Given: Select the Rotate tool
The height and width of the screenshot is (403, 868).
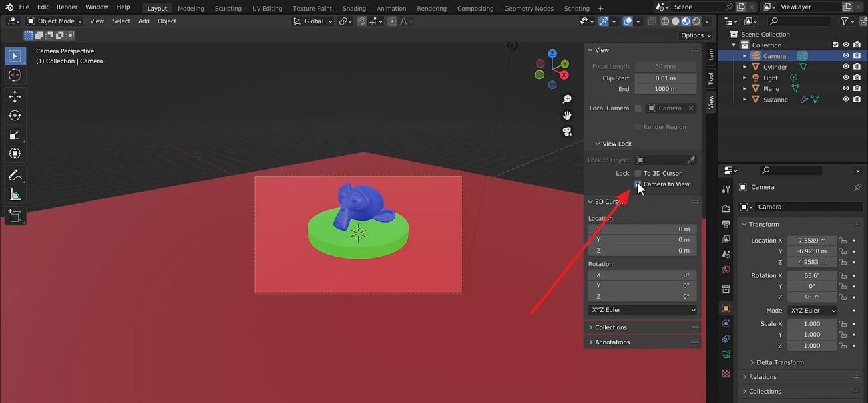Looking at the screenshot, I should 15,115.
